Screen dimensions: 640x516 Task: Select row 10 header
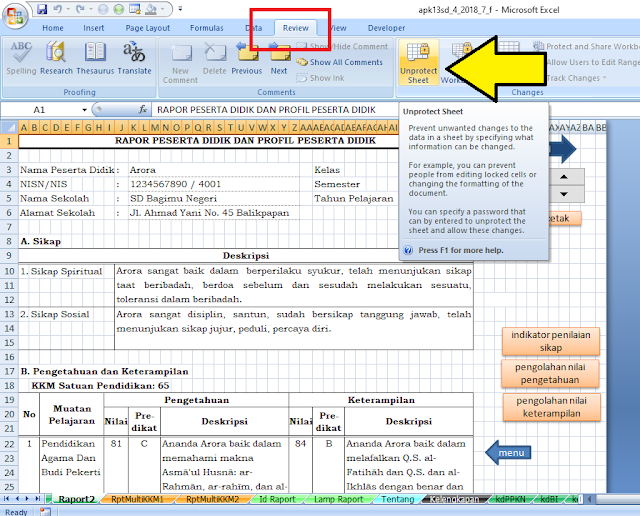tap(9, 271)
